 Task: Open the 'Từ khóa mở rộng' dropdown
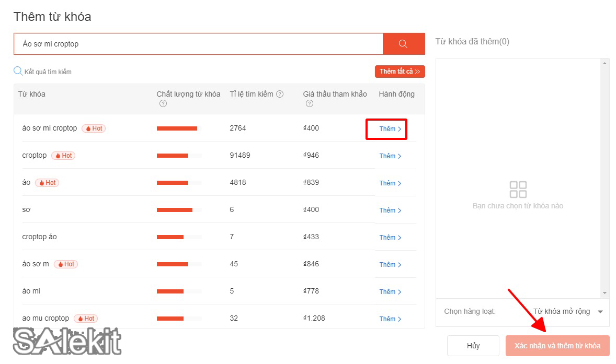tap(565, 311)
